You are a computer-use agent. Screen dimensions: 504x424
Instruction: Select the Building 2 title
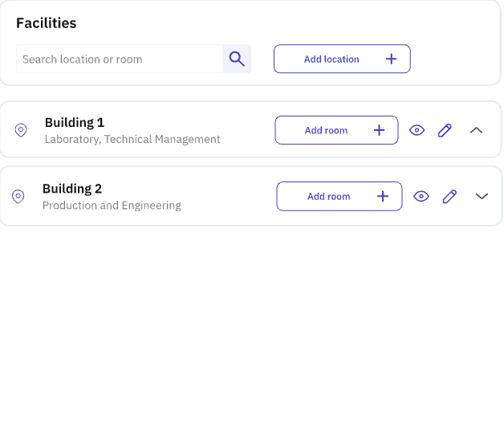click(x=72, y=189)
